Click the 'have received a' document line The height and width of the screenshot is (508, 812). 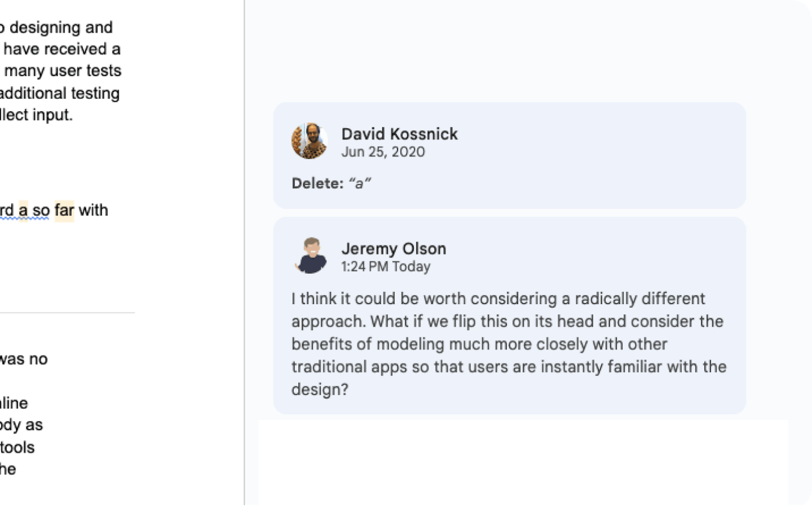(x=62, y=49)
